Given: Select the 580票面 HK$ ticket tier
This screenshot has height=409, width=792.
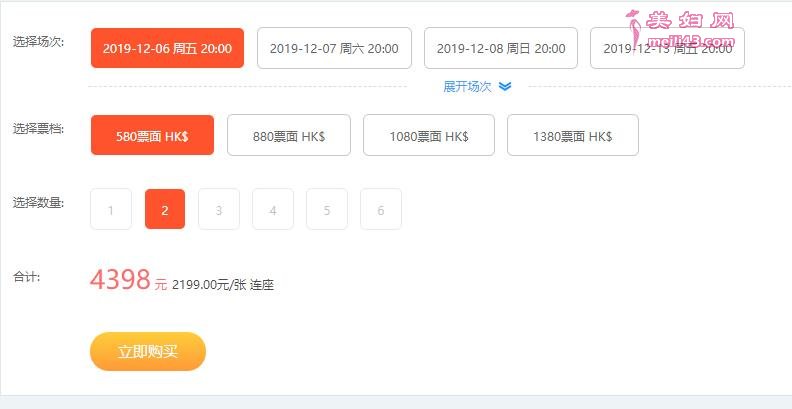Looking at the screenshot, I should [153, 135].
